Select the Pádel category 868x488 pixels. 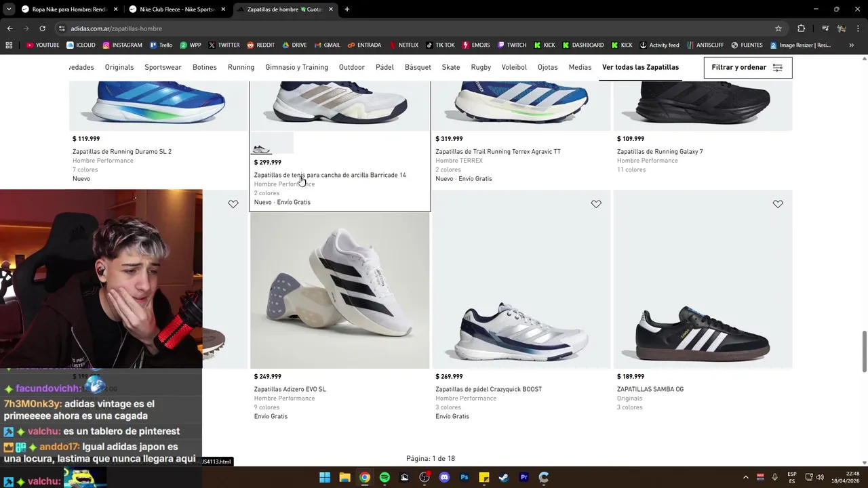(384, 67)
